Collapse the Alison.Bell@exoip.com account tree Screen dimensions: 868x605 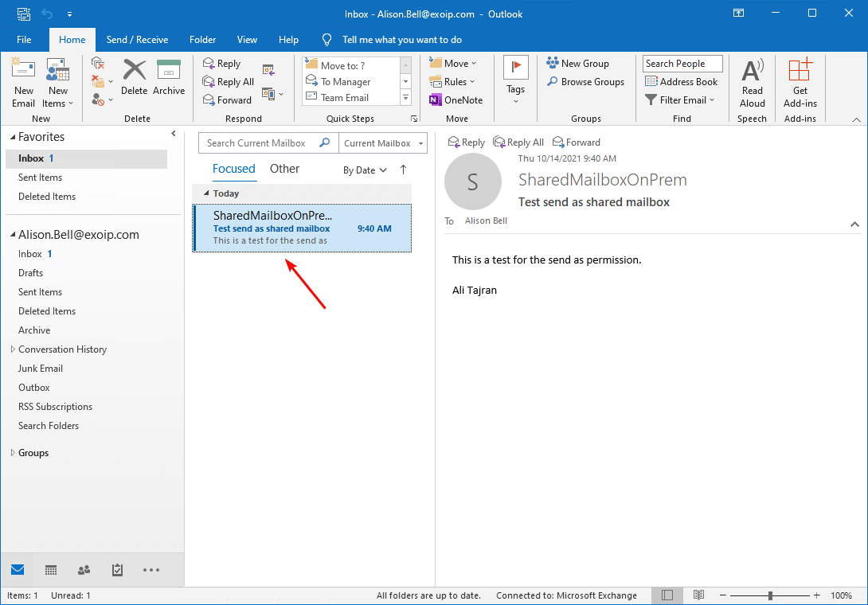click(x=13, y=235)
